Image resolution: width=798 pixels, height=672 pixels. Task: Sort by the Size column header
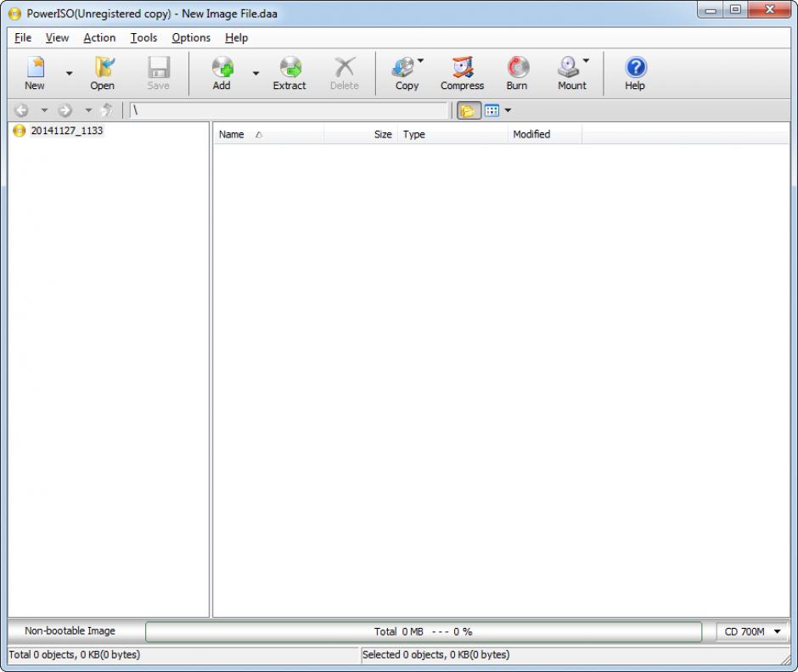360,134
